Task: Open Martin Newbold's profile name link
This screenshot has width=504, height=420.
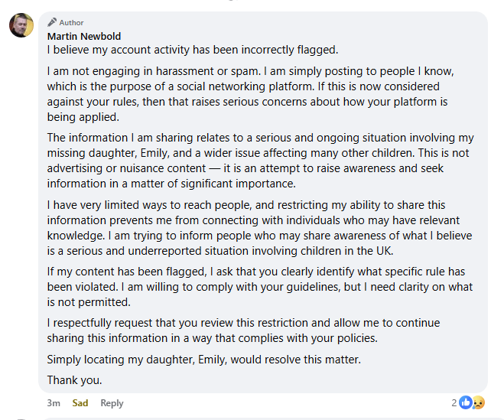Action: [84, 36]
